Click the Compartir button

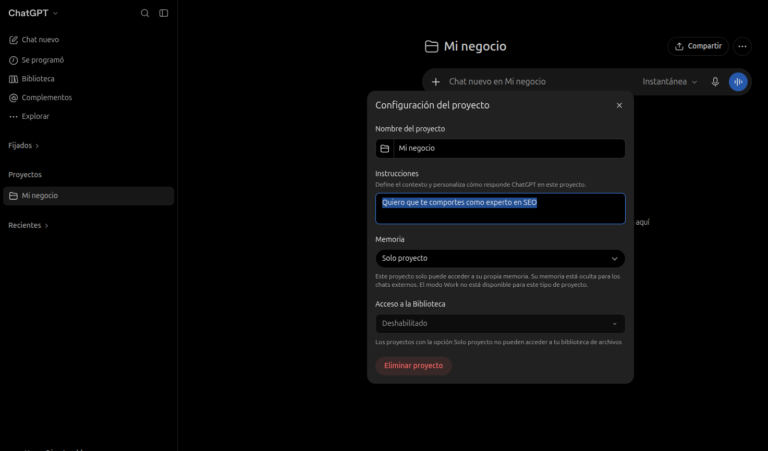pos(698,47)
